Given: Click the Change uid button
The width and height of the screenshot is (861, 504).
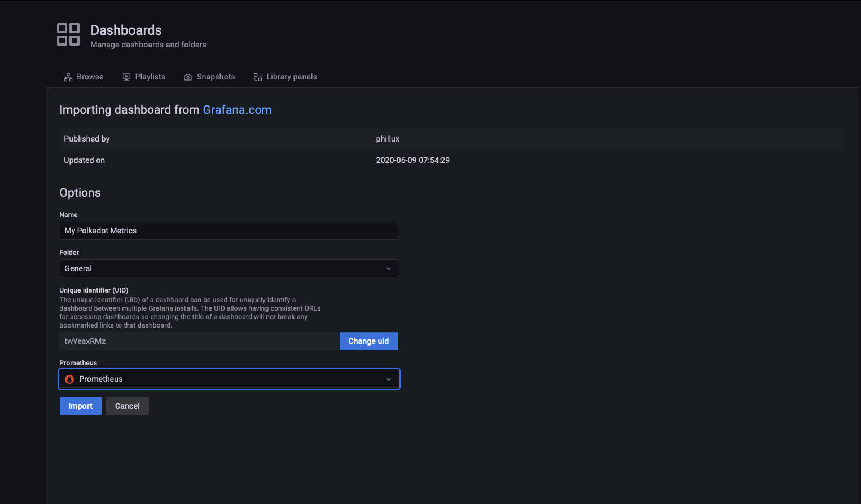Looking at the screenshot, I should (368, 341).
